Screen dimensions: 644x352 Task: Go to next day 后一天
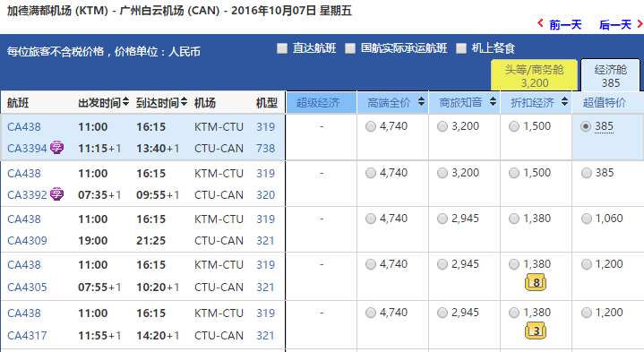[614, 25]
